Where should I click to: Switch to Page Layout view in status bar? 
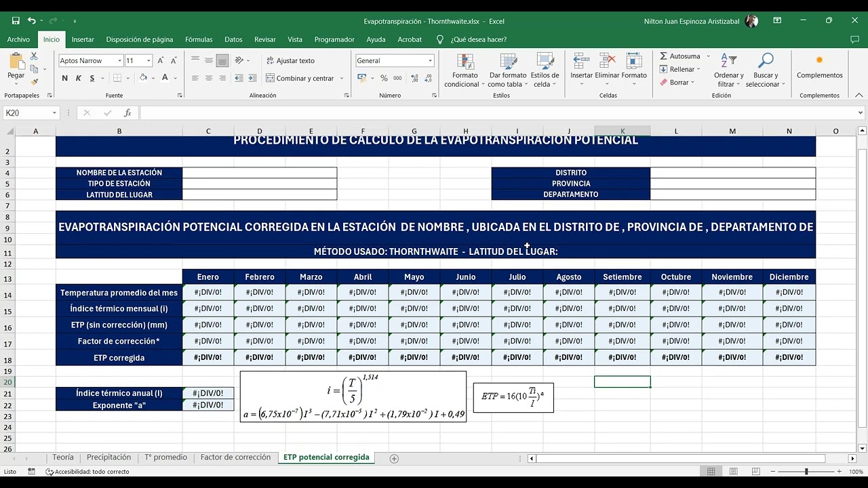click(733, 472)
